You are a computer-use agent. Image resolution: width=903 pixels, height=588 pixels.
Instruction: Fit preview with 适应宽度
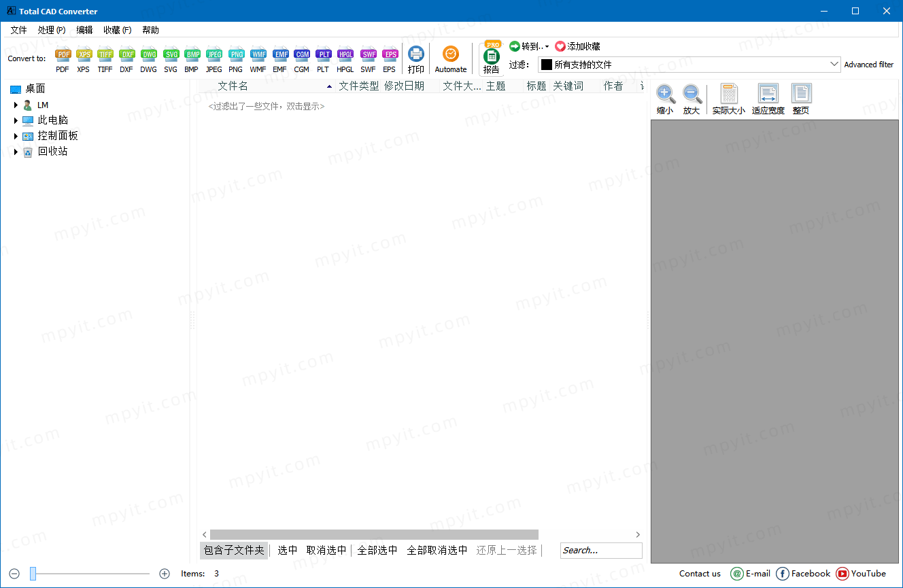tap(768, 99)
